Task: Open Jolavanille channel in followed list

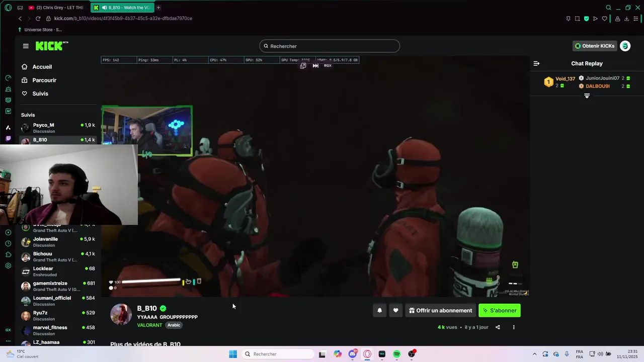Action: tap(58, 242)
